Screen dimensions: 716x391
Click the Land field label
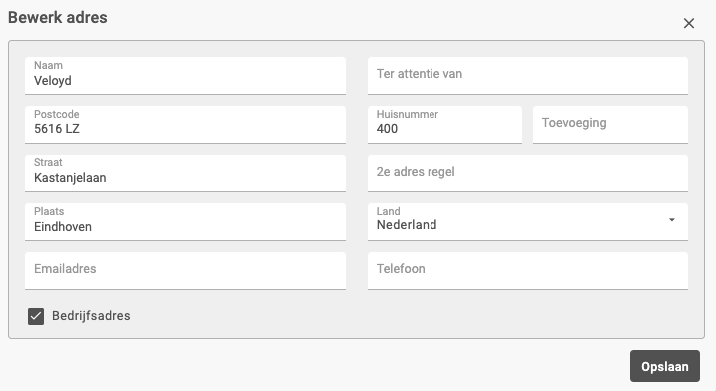[388, 211]
